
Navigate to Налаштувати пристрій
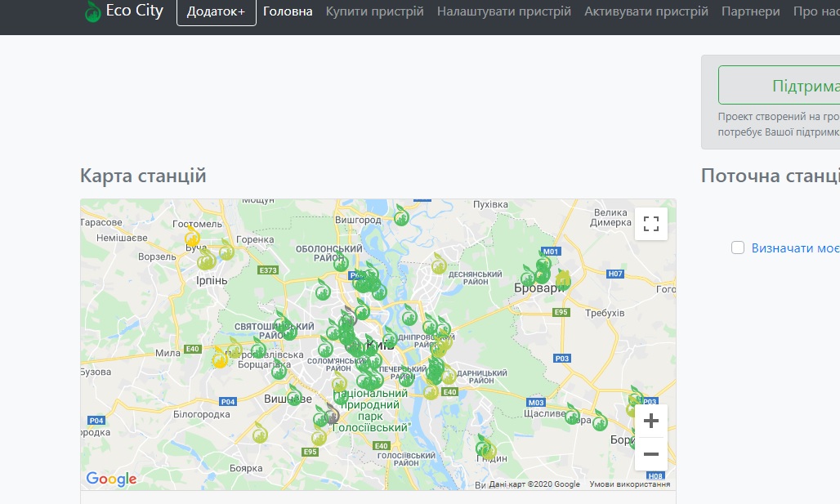[x=503, y=12]
